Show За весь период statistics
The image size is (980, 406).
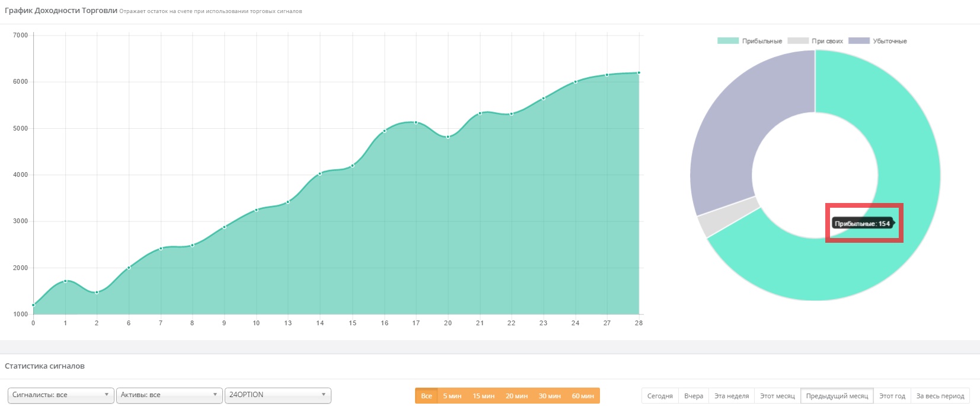coord(940,396)
